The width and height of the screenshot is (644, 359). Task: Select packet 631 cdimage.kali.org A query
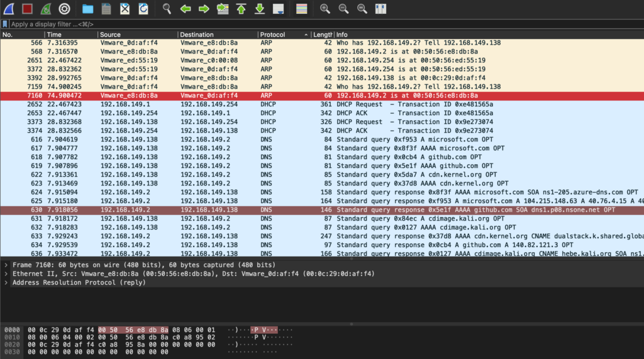point(322,219)
